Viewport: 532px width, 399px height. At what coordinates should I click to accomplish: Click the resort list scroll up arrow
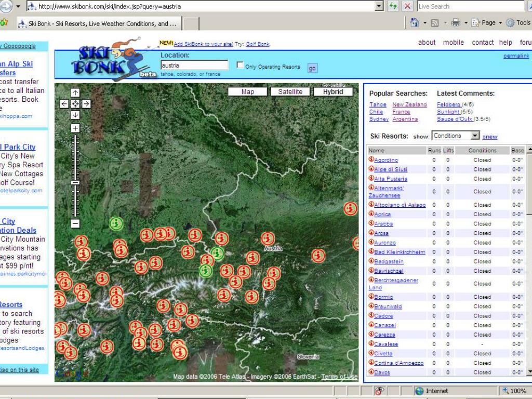529,150
